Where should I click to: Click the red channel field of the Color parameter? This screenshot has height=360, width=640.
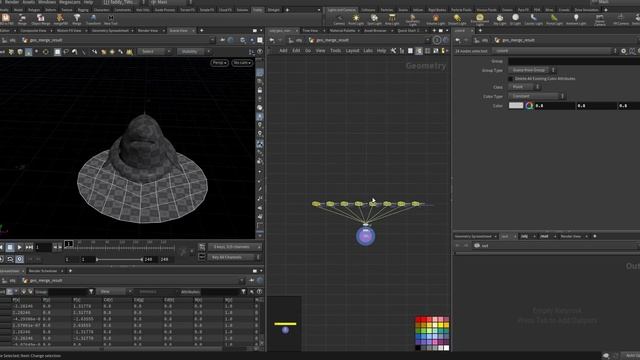click(554, 106)
